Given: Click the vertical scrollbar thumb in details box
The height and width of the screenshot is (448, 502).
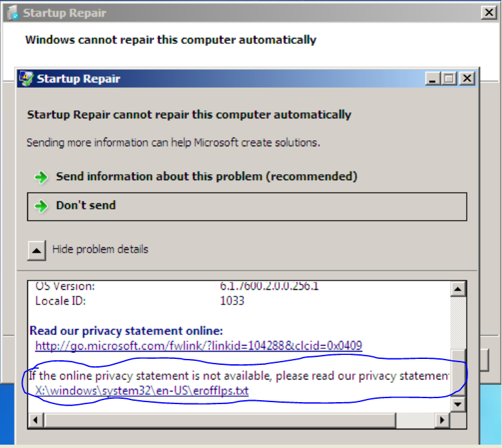Looking at the screenshot, I should pos(458,372).
